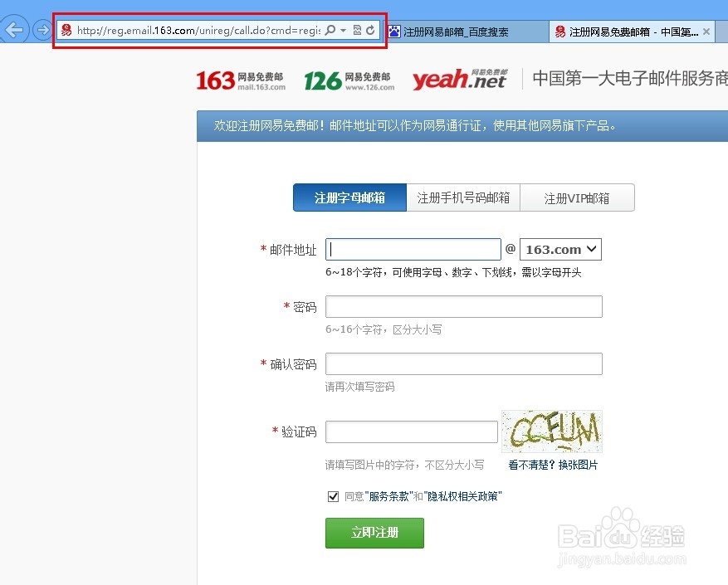Close the 注册网易免费邮箱 browser tab

[x=706, y=32]
